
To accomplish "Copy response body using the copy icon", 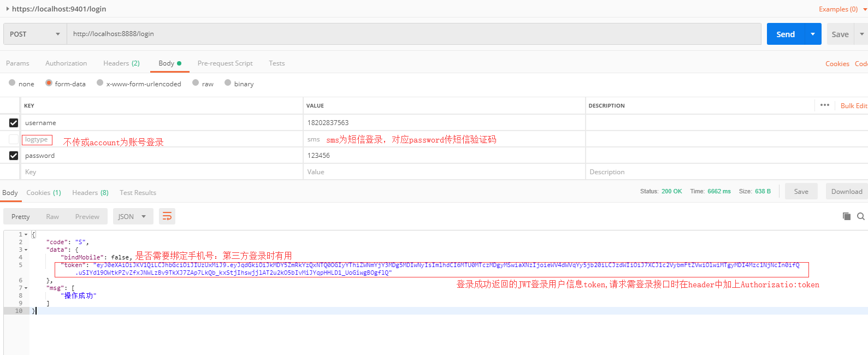I will [846, 216].
